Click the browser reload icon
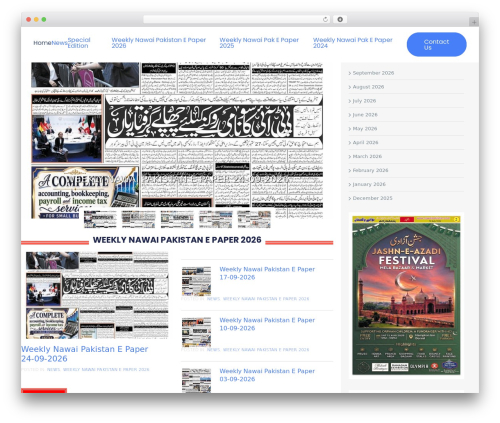500x423 pixels. (x=325, y=20)
